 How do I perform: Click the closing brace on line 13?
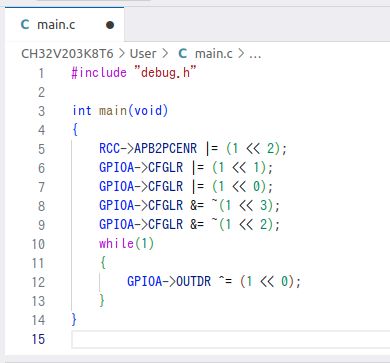pyautogui.click(x=102, y=301)
